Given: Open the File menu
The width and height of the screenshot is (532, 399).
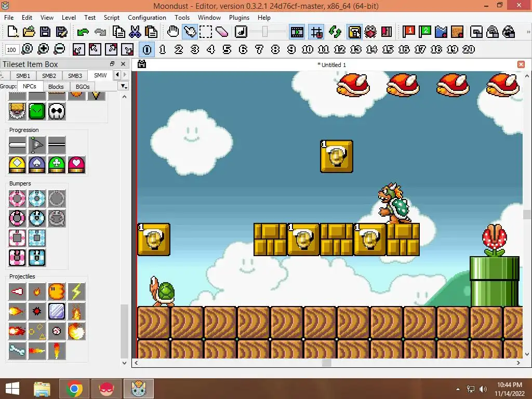Looking at the screenshot, I should click(9, 18).
